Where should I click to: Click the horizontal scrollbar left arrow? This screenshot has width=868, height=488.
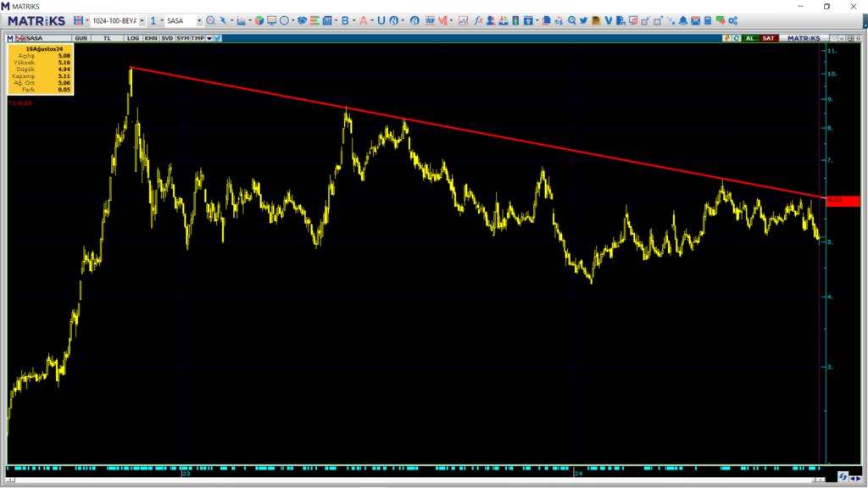pyautogui.click(x=10, y=480)
